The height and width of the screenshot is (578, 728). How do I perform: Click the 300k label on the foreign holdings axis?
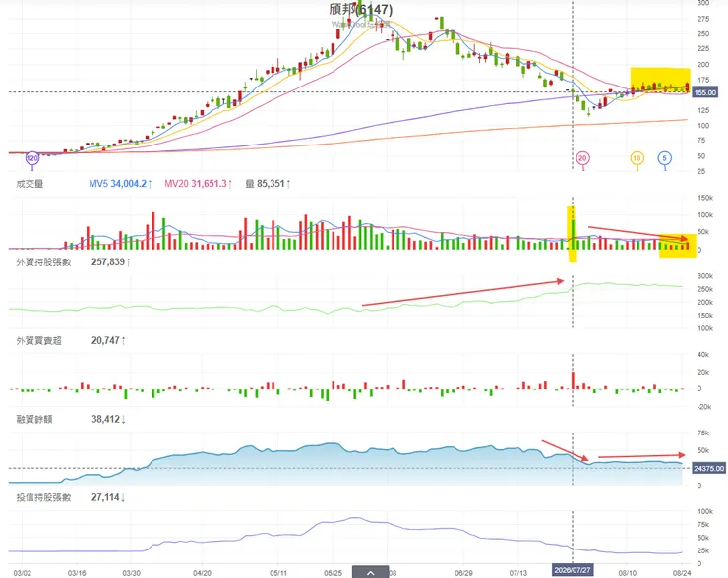(x=705, y=276)
